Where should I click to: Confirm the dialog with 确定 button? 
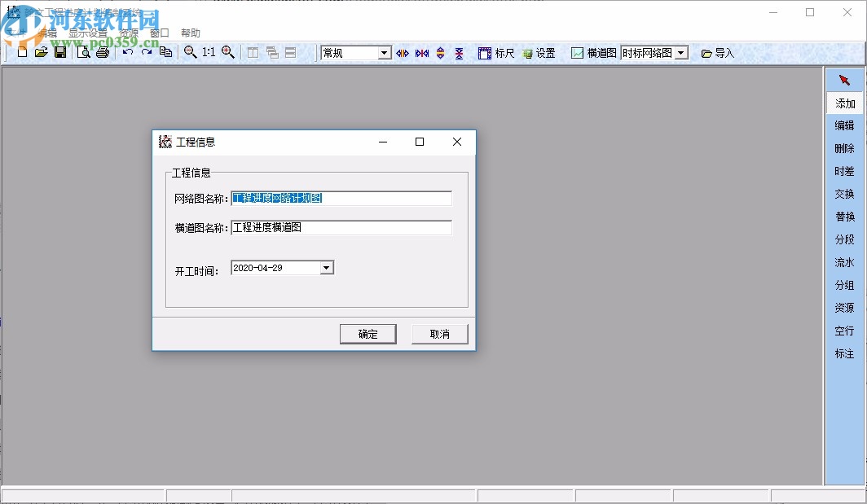[367, 333]
